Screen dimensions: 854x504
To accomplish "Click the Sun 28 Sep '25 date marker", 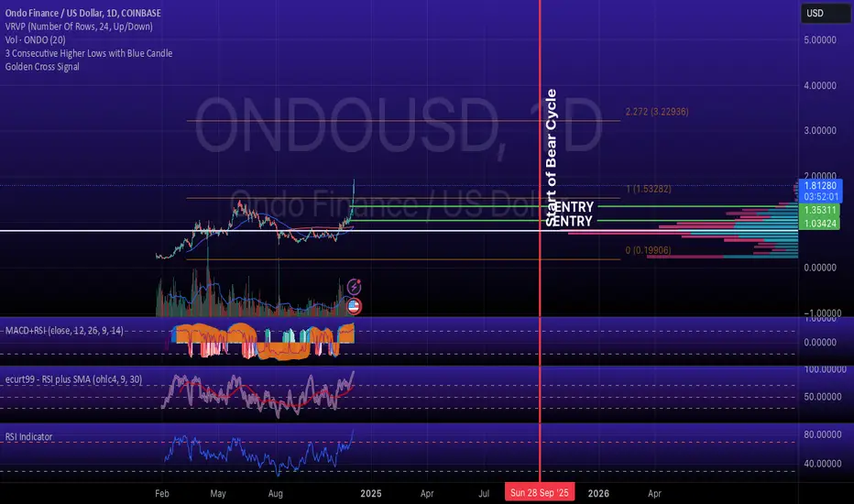I will coord(539,493).
